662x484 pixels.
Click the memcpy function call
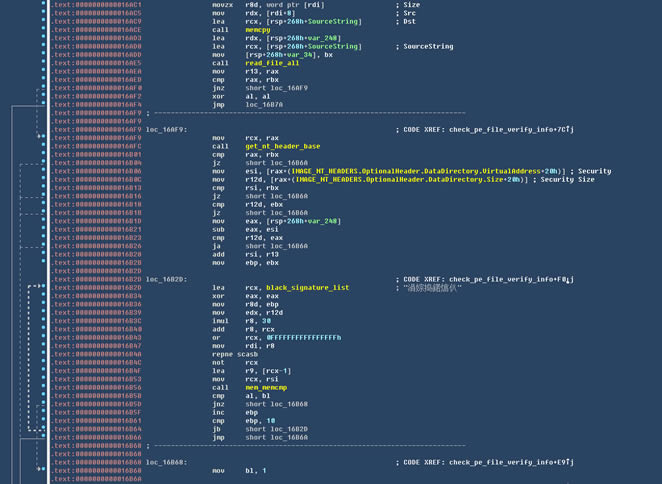tap(258, 30)
